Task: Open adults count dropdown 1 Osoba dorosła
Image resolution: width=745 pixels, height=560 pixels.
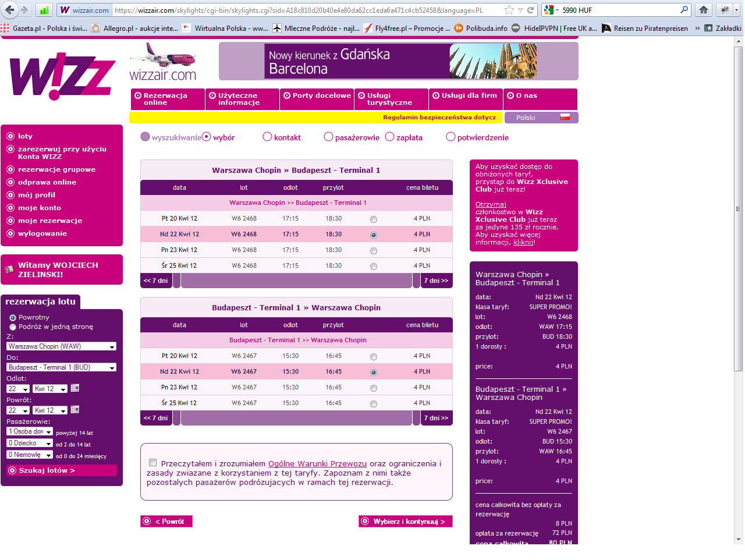Action: [30, 431]
